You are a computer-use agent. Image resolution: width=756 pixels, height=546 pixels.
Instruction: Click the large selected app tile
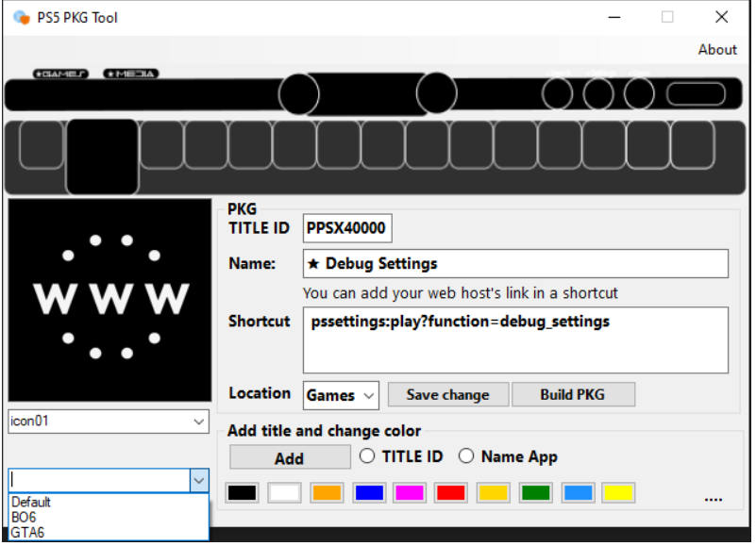[x=102, y=157]
